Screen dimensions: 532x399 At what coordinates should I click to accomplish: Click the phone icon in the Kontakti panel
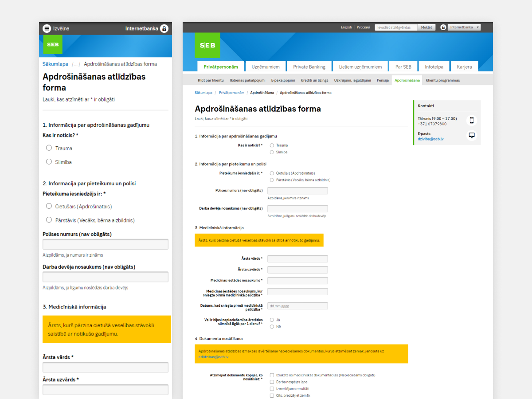[x=472, y=120]
